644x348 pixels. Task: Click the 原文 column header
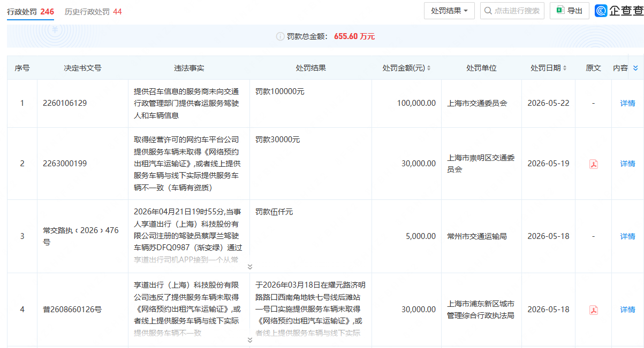tap(593, 68)
